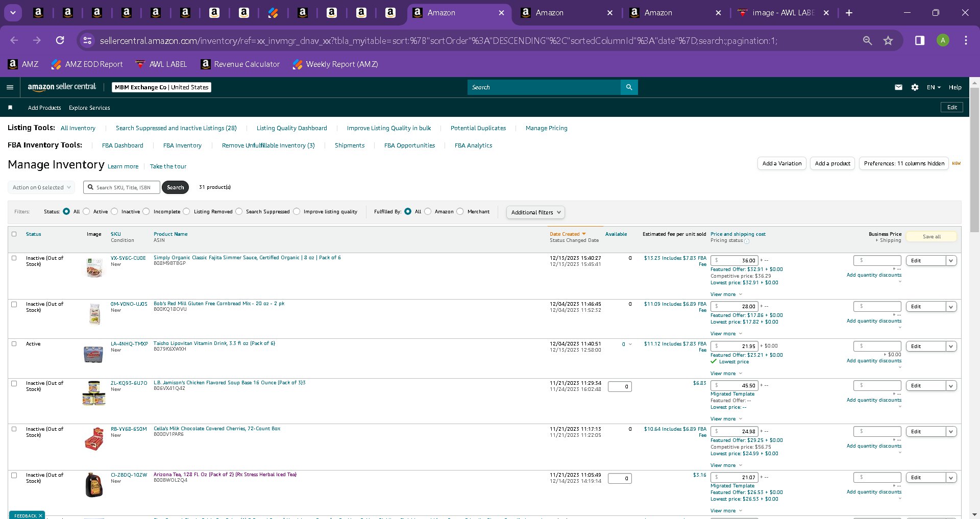
Task: Open the Seller Central hamburger menu
Action: tap(10, 87)
